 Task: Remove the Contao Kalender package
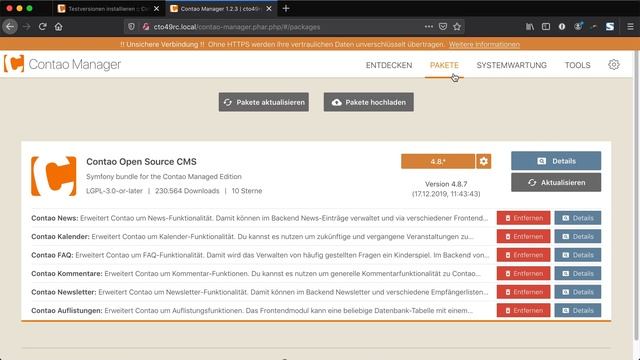[x=523, y=236]
